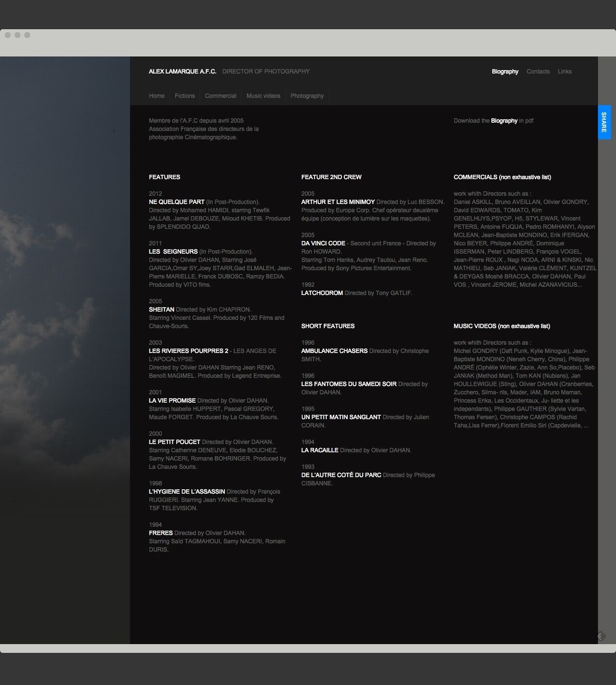Open the Music videos navigation tab

pyautogui.click(x=263, y=96)
